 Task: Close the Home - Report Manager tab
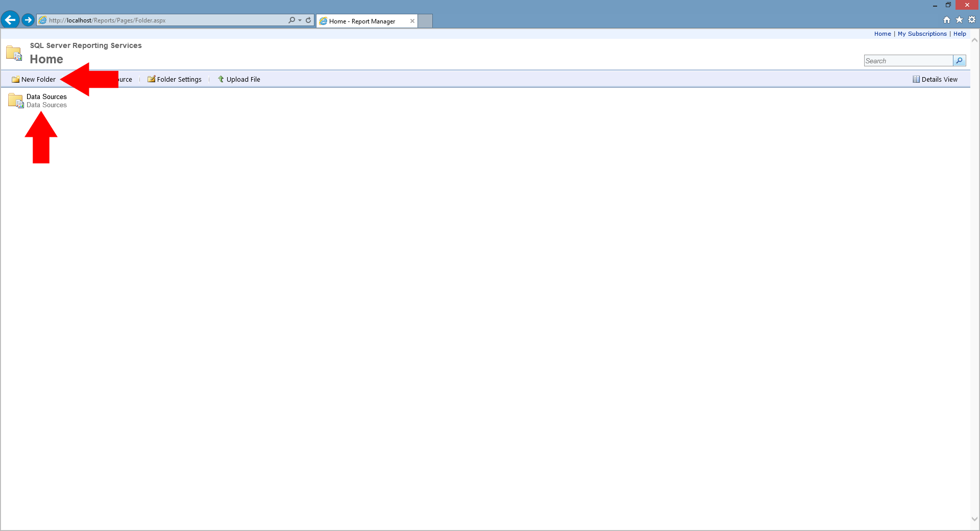tap(412, 21)
